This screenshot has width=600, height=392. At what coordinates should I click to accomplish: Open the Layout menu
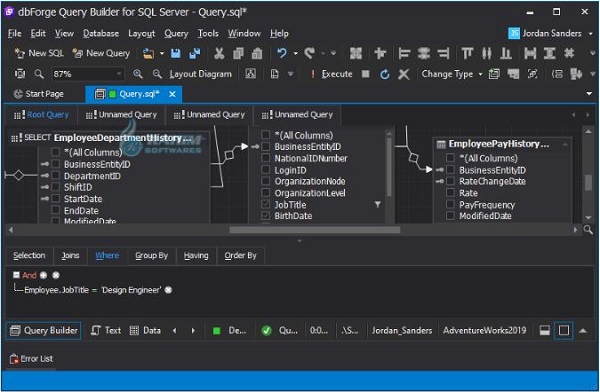(142, 33)
